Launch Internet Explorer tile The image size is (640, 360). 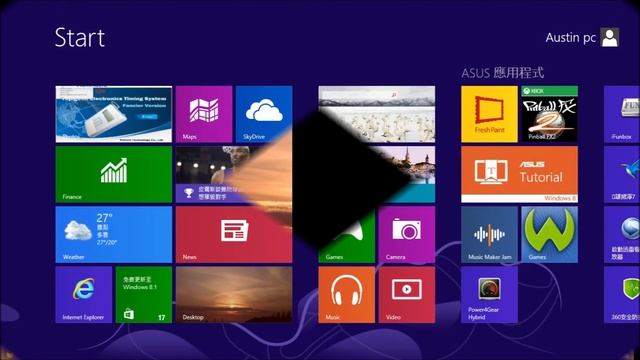(x=84, y=295)
